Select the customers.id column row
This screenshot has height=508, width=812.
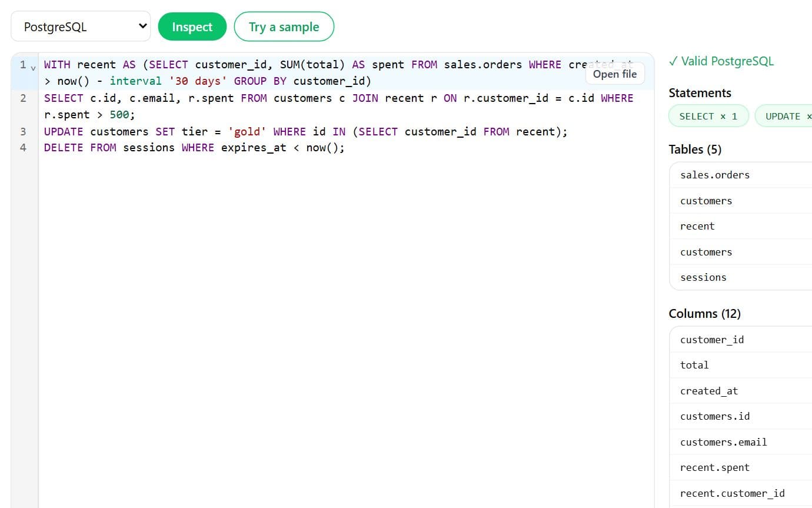point(741,416)
